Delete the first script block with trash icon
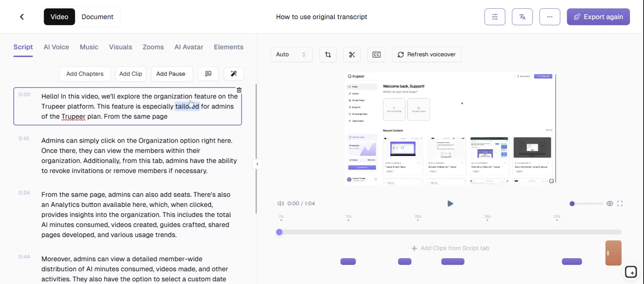Screen dimensions: 644x284 (239, 90)
